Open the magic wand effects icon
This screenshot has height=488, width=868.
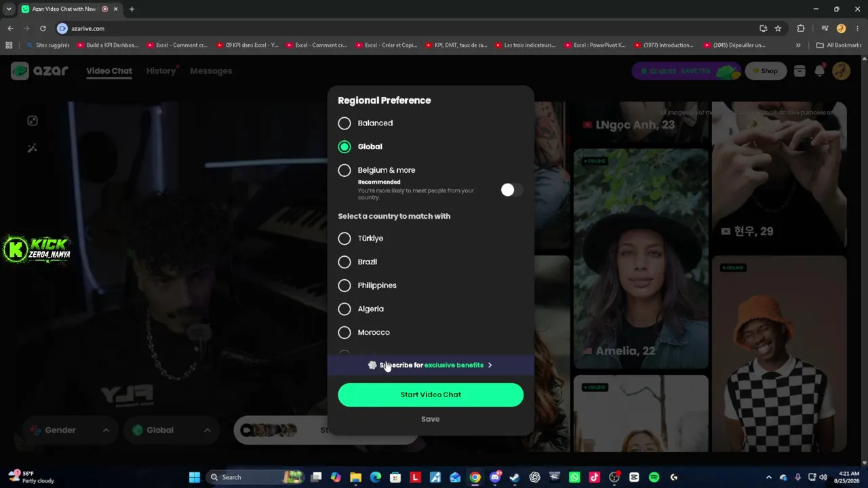[x=33, y=148]
